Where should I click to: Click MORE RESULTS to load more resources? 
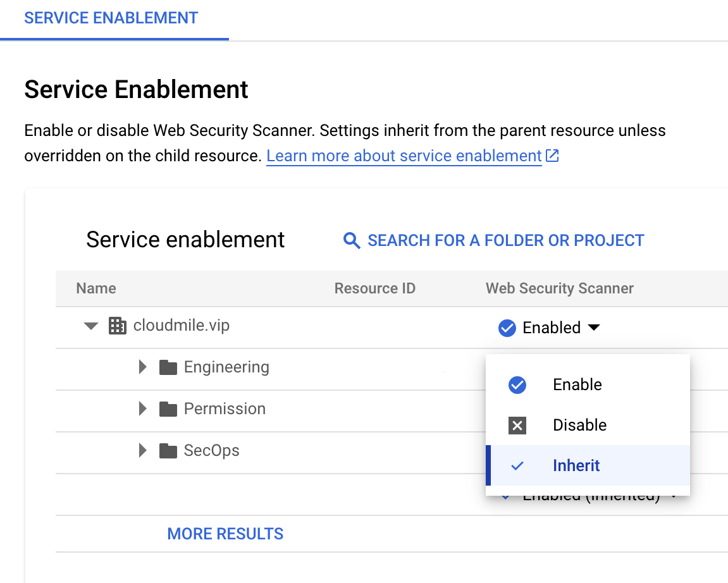pos(225,534)
